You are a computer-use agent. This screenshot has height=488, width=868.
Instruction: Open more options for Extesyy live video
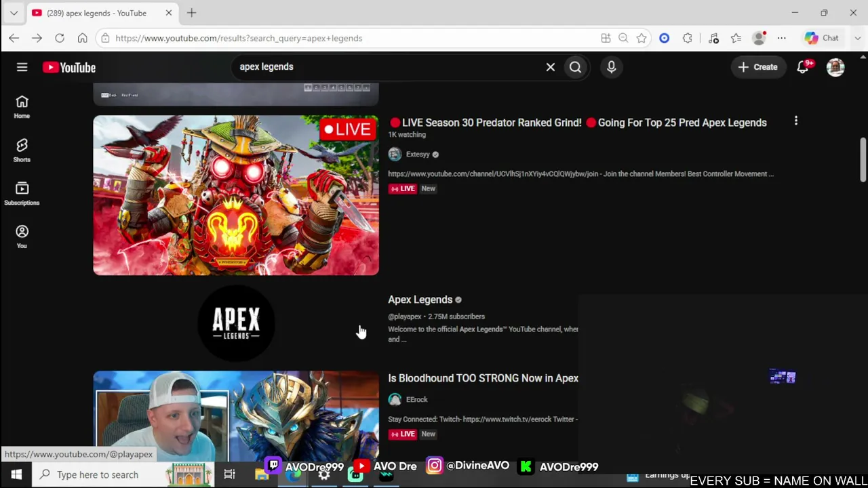click(x=796, y=121)
